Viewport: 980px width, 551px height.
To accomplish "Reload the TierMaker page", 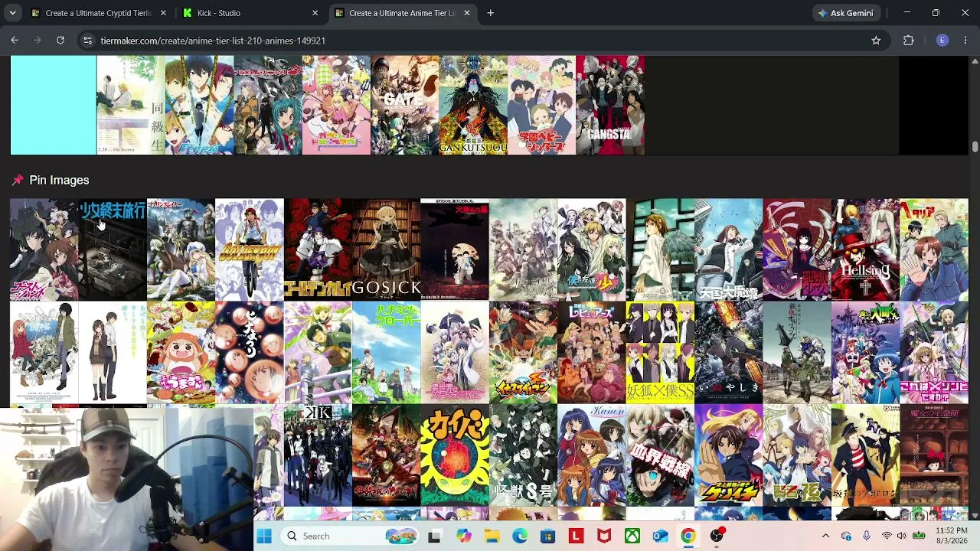I will coord(60,41).
